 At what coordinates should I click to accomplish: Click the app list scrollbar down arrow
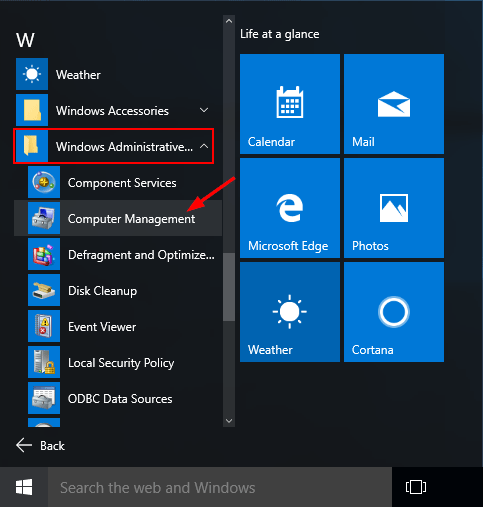(229, 421)
